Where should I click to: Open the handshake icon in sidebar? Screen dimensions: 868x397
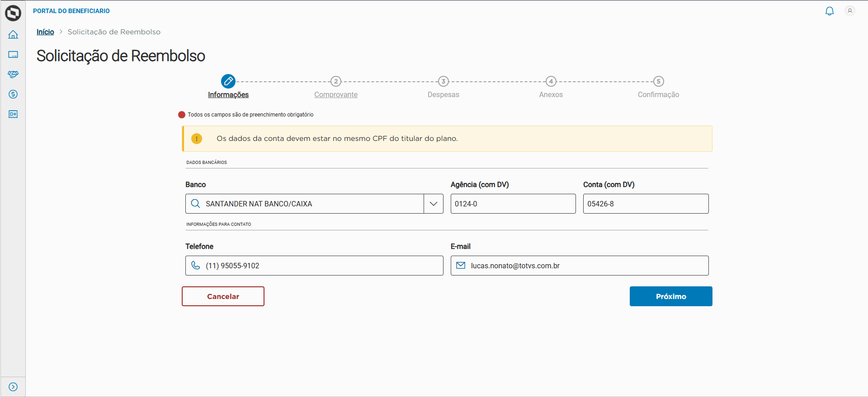(x=13, y=75)
